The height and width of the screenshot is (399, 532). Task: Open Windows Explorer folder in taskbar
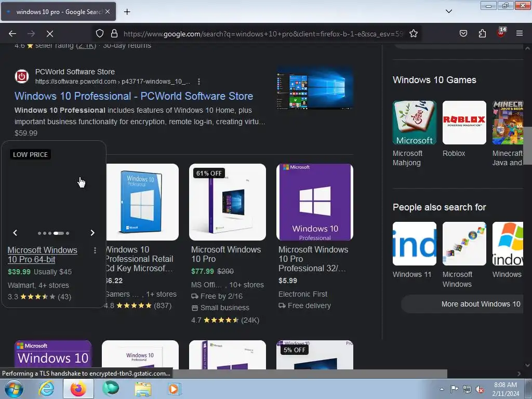143,389
